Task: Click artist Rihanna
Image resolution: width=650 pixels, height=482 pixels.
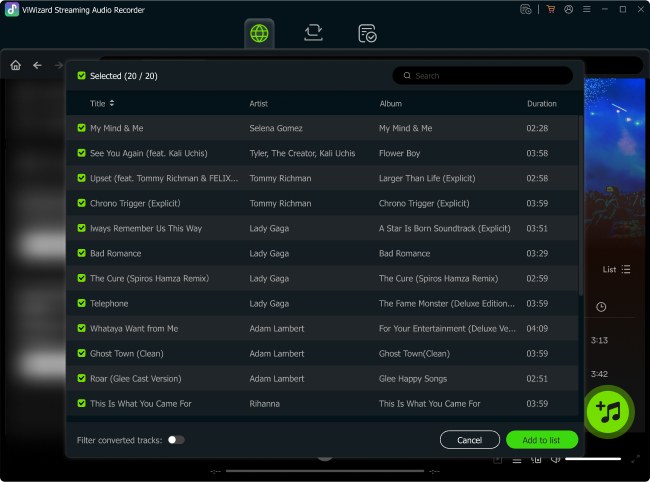Action: tap(264, 404)
